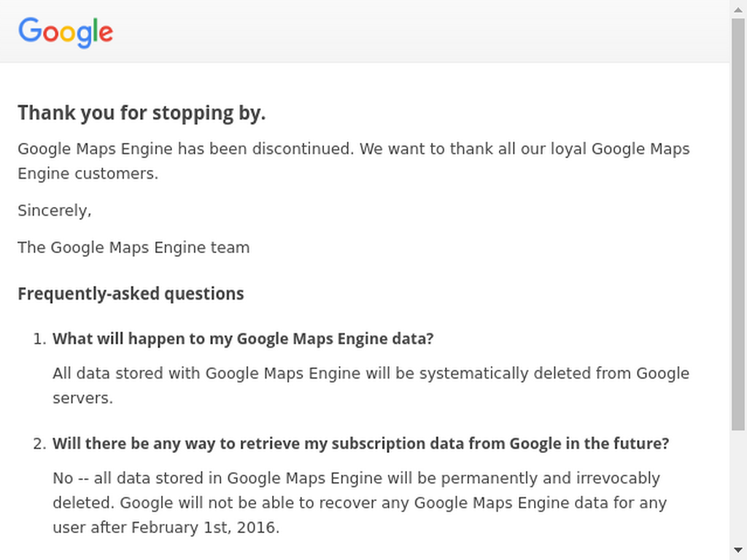
Task: Click the scrollbar track below the thumb
Action: (x=738, y=486)
